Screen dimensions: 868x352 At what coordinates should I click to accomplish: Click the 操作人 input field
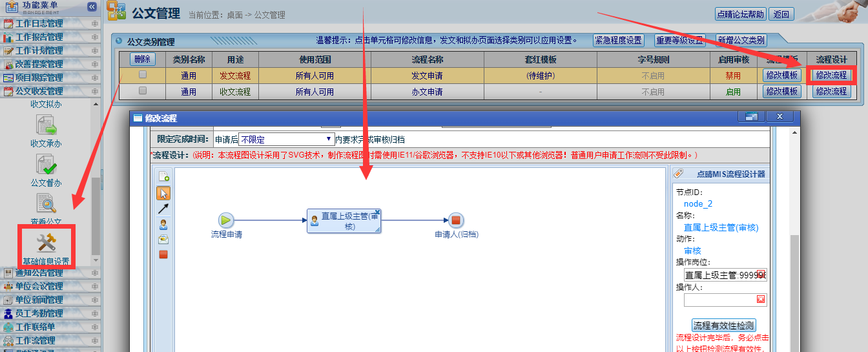coord(719,300)
